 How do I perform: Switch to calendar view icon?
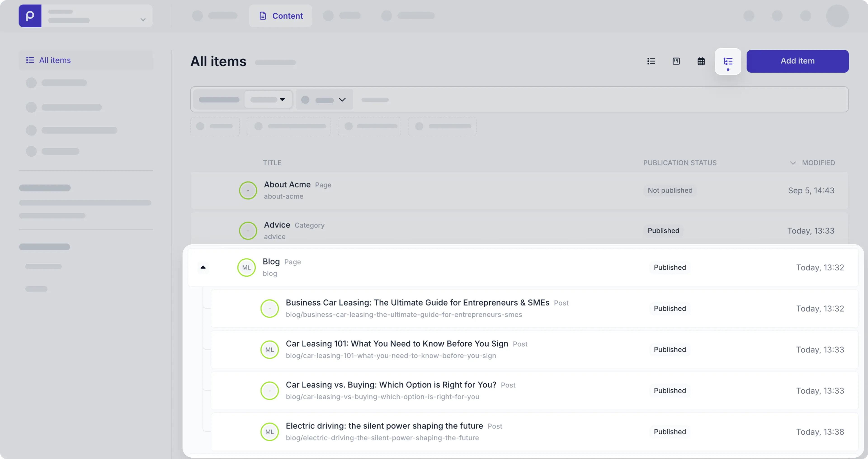click(x=701, y=61)
